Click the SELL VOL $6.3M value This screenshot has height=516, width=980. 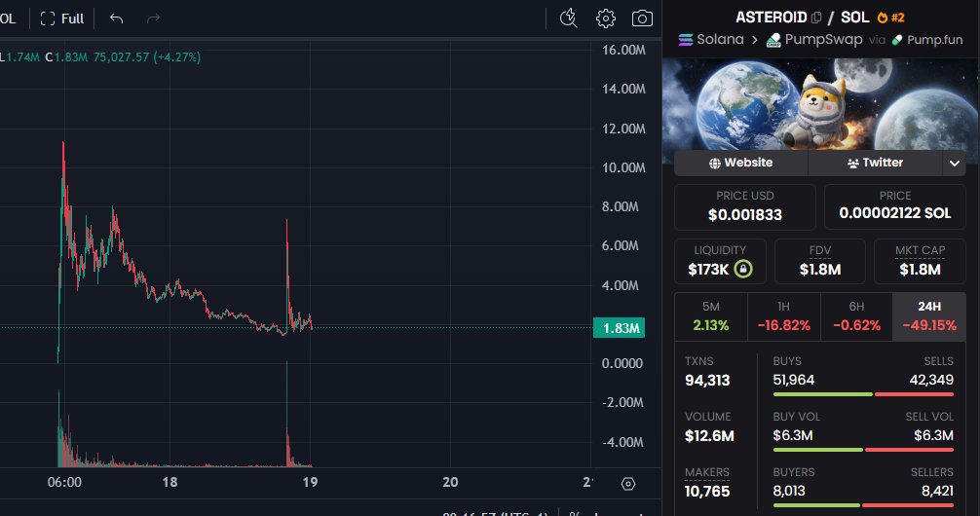click(x=934, y=435)
